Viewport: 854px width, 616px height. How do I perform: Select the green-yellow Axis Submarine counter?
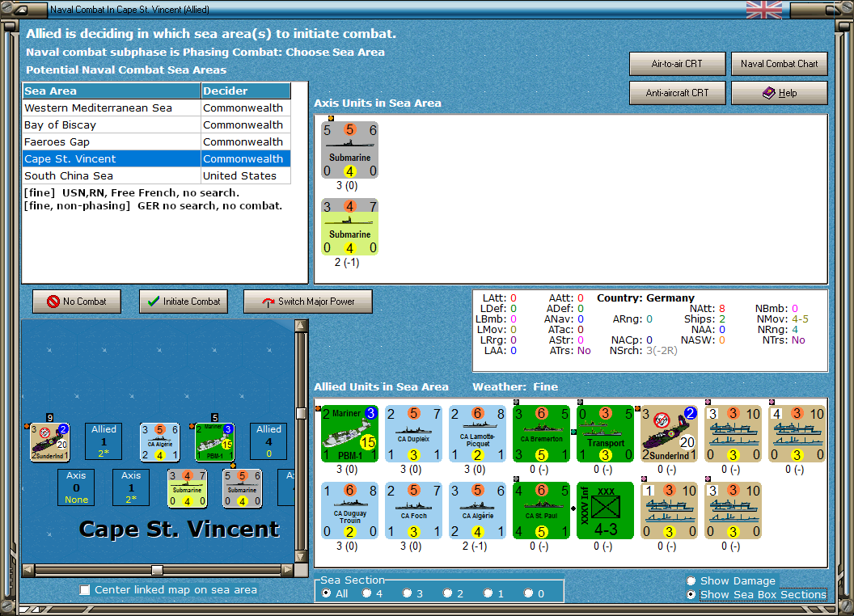point(349,226)
